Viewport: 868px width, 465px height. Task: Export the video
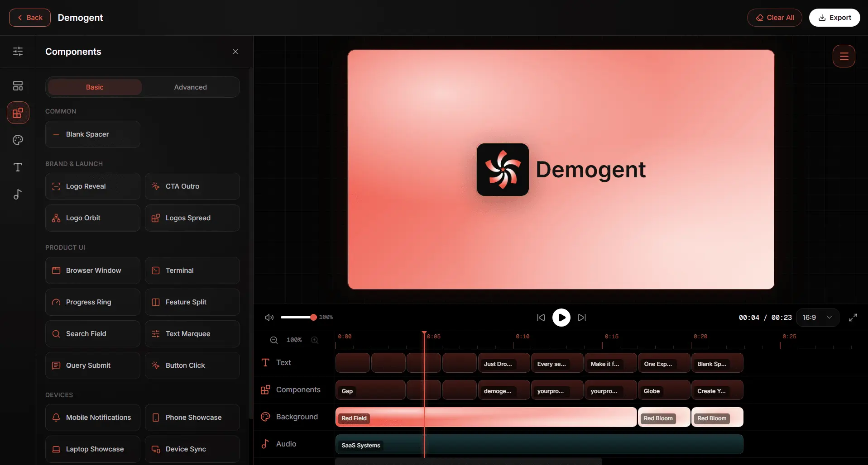coord(834,18)
